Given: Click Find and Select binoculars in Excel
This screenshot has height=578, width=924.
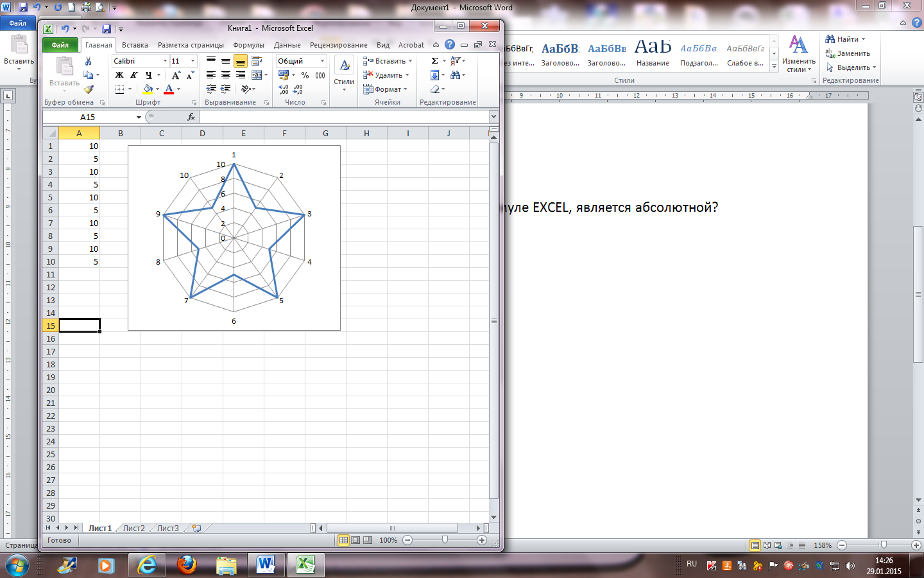Looking at the screenshot, I should 455,75.
